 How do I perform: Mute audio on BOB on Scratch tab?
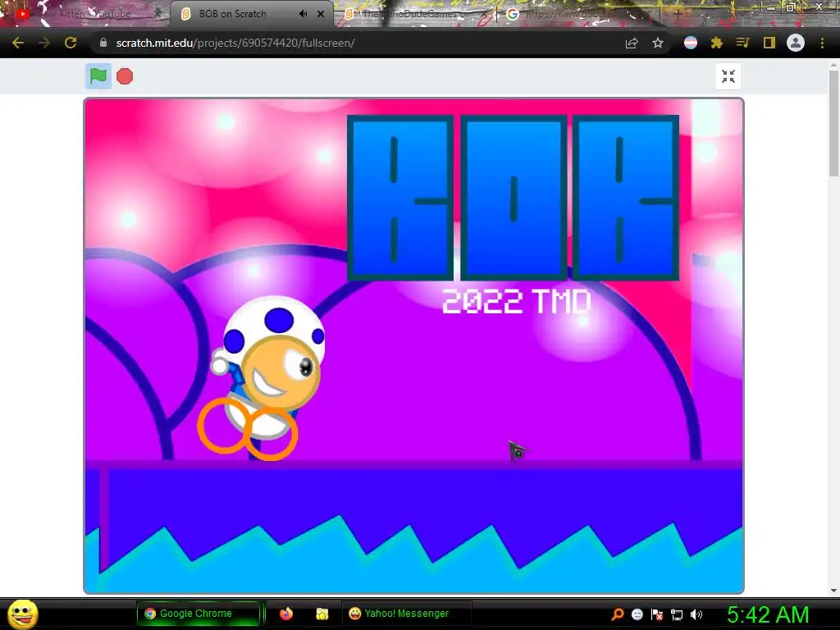(x=303, y=14)
